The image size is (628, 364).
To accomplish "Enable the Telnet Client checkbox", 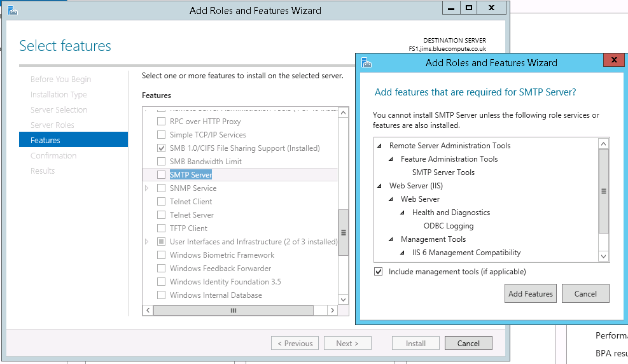I will 161,202.
